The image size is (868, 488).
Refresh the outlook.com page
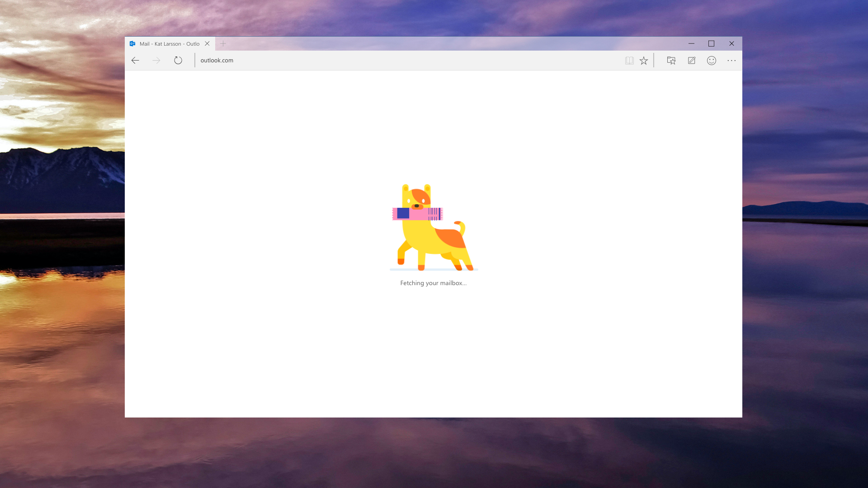pyautogui.click(x=178, y=61)
